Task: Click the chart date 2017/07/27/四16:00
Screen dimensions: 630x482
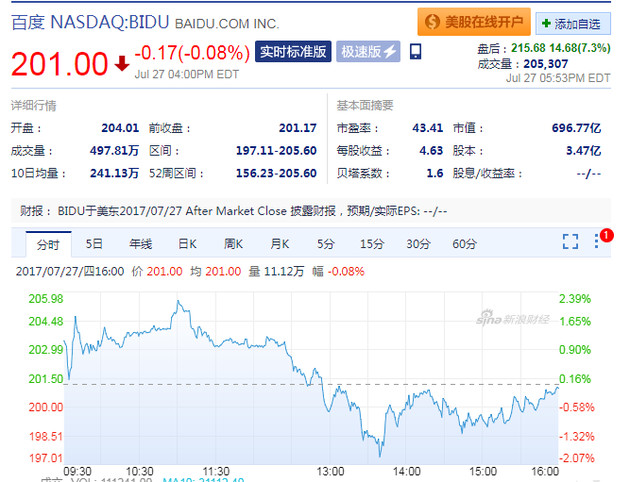Action: pyautogui.click(x=70, y=272)
